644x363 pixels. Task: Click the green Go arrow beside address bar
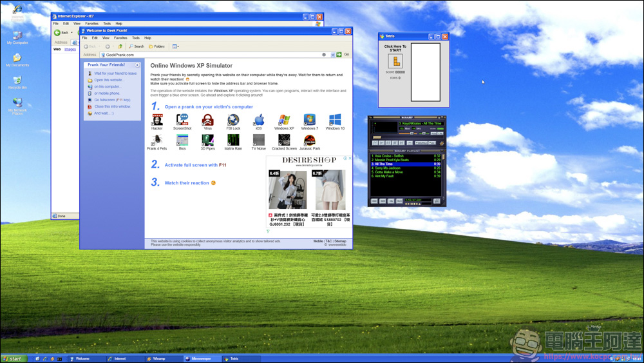pyautogui.click(x=339, y=55)
